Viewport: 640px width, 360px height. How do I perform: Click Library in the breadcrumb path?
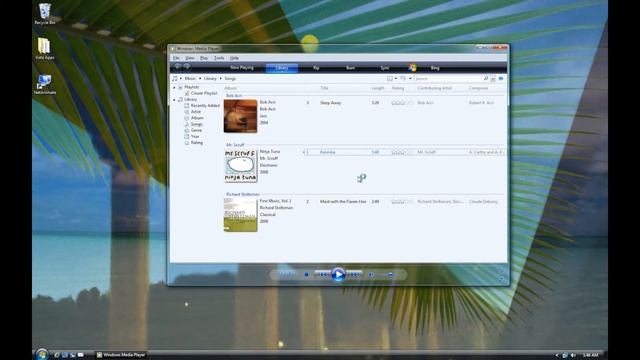point(210,78)
